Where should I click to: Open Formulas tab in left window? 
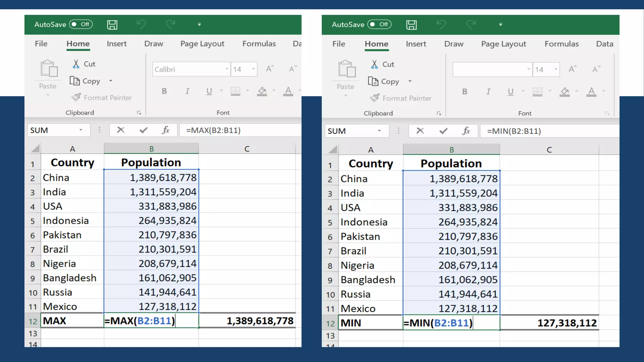click(259, 44)
